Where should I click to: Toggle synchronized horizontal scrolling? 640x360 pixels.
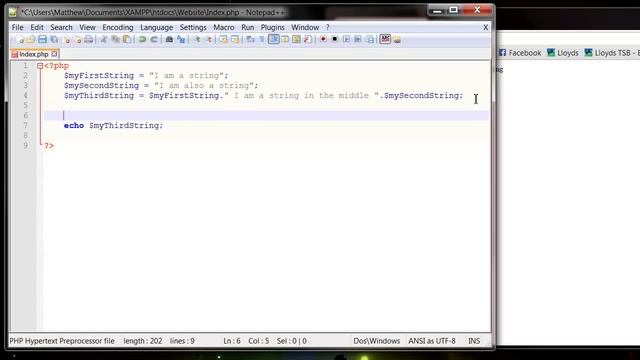click(235, 40)
